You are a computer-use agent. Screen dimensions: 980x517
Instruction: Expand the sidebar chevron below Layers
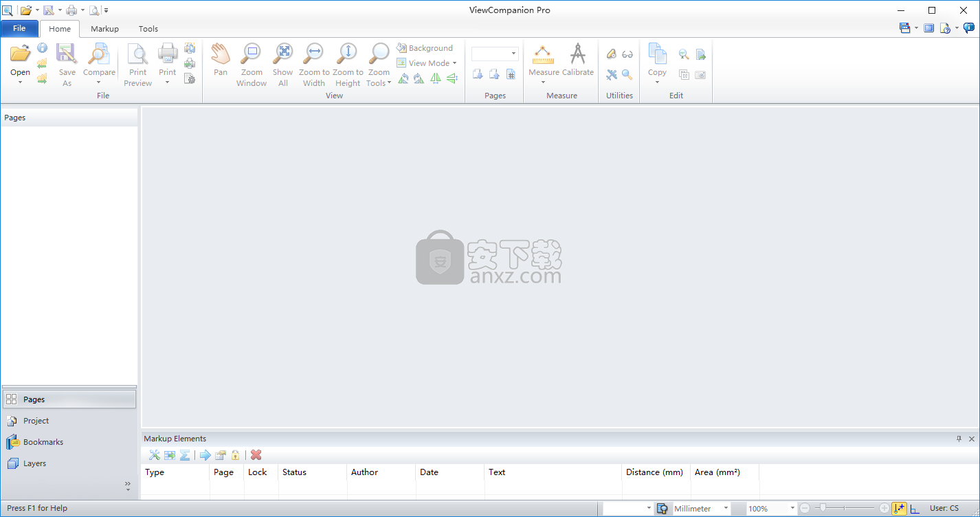[128, 485]
